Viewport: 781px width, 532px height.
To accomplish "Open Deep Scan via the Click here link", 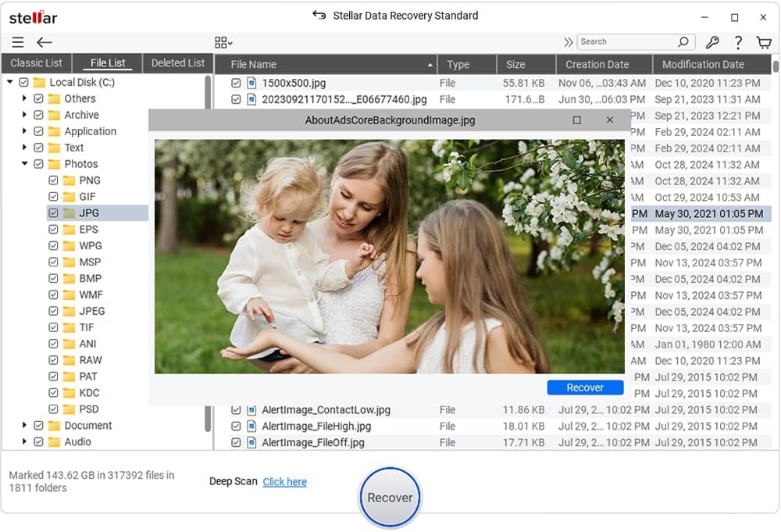I will pos(284,482).
